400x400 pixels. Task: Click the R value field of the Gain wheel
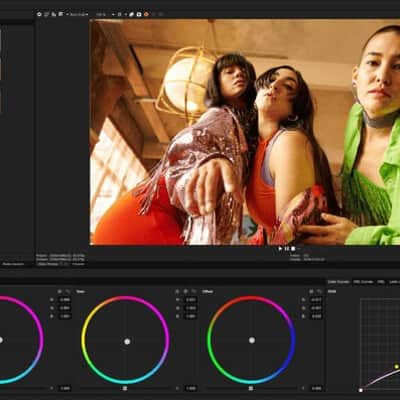(x=191, y=300)
